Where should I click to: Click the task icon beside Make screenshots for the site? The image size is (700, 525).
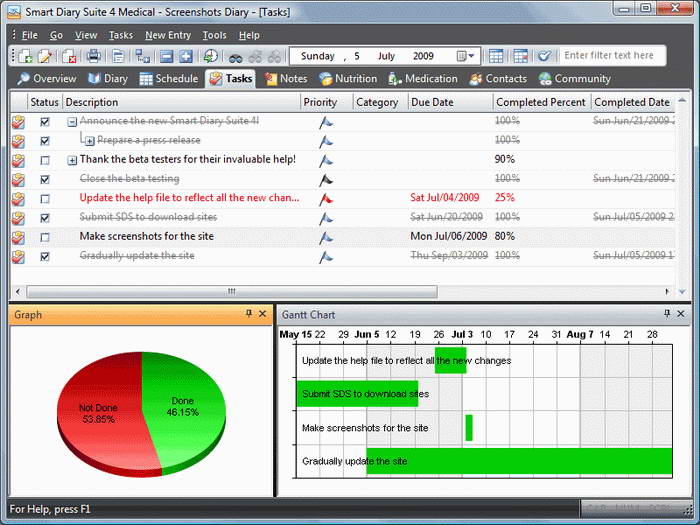(x=18, y=238)
